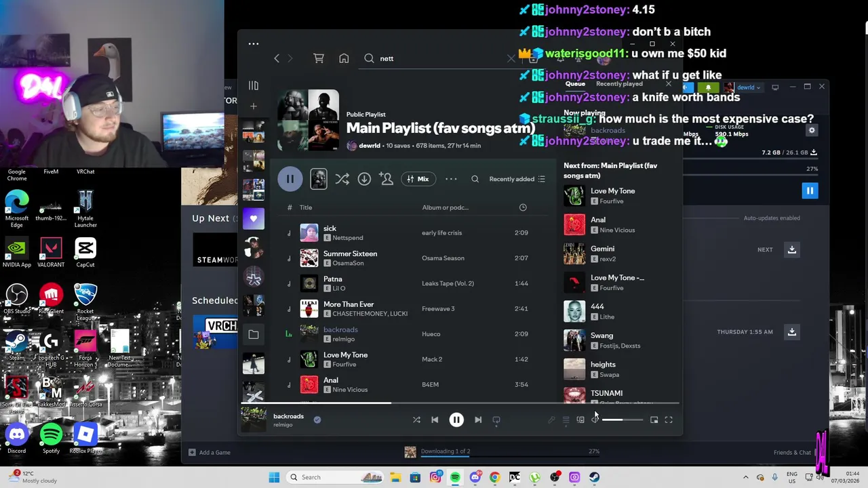Screen dimensions: 868x488
Task: Open the 'Freewave 3' album link
Action: [x=438, y=308]
